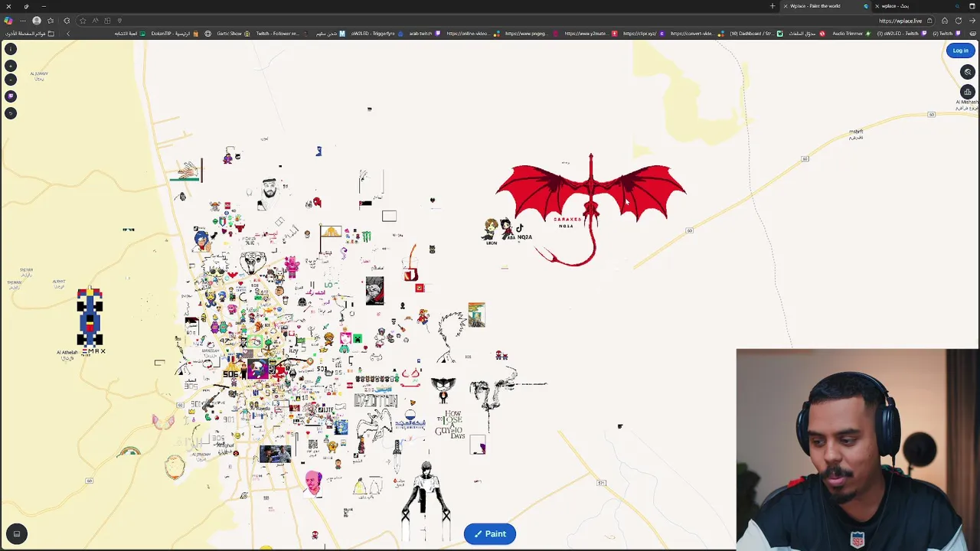Viewport: 980px width, 551px height.
Task: View site information lock icon
Action: (929, 21)
